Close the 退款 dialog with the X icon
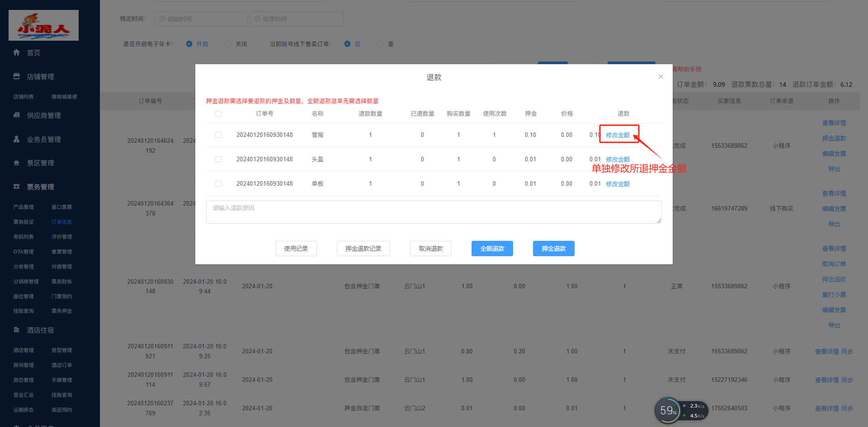Image resolution: width=868 pixels, height=427 pixels. (660, 77)
